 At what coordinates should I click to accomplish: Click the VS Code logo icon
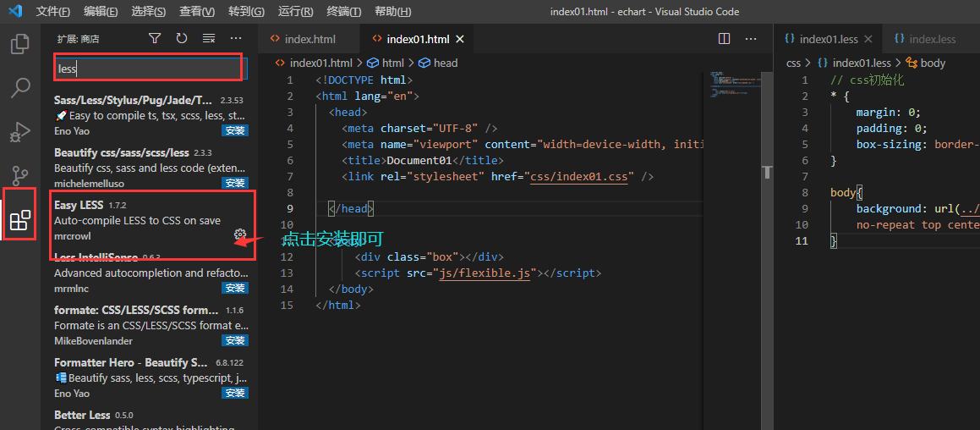point(15,11)
